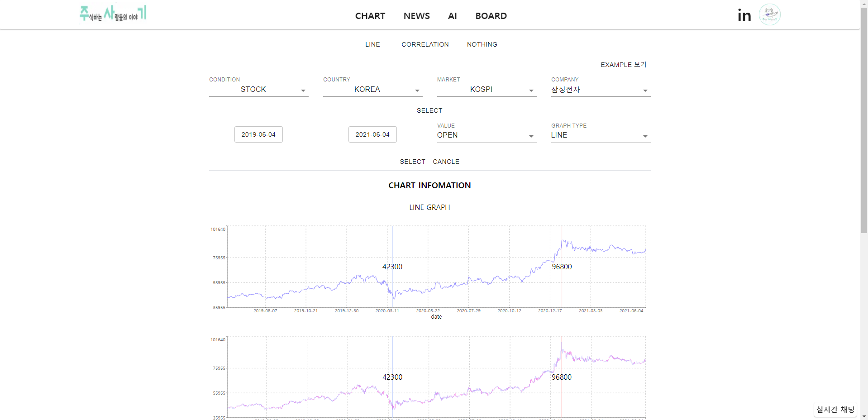868x420 pixels.
Task: Switch to the NEWS menu item
Action: pos(416,16)
